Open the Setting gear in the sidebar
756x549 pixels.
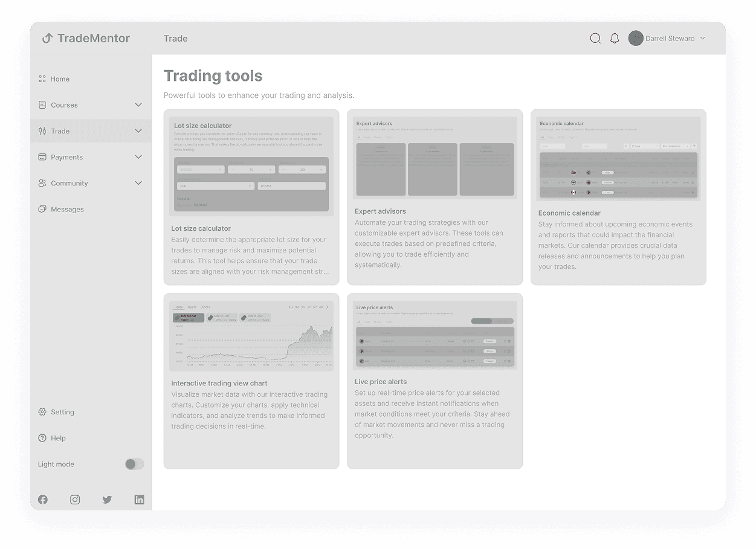[42, 412]
